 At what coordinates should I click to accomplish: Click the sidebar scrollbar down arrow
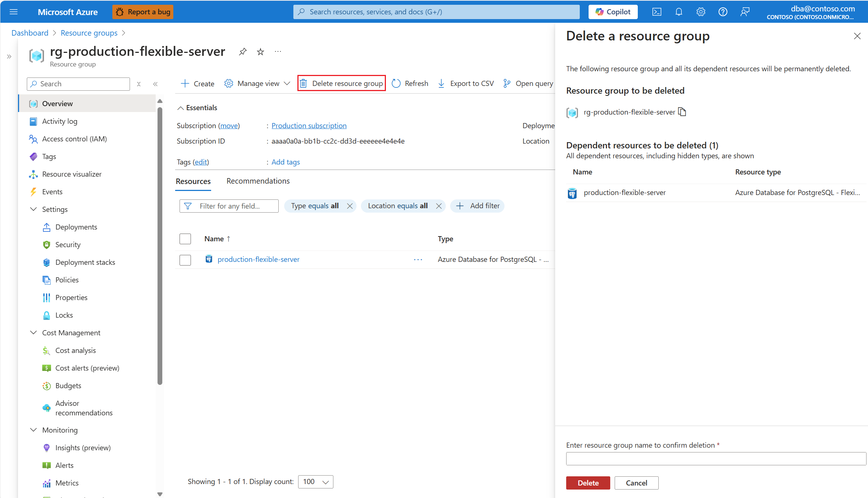pyautogui.click(x=160, y=494)
